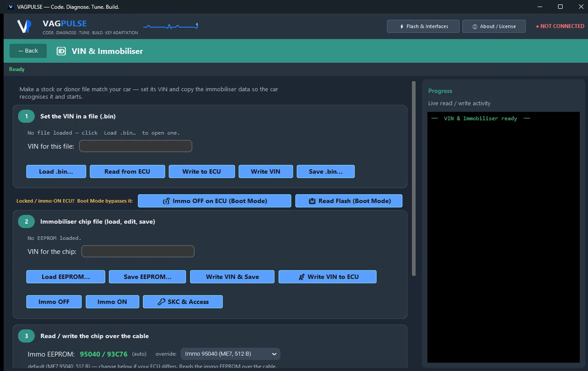Click the VAGPULSE logo icon
Image resolution: width=588 pixels, height=371 pixels.
coord(24,26)
